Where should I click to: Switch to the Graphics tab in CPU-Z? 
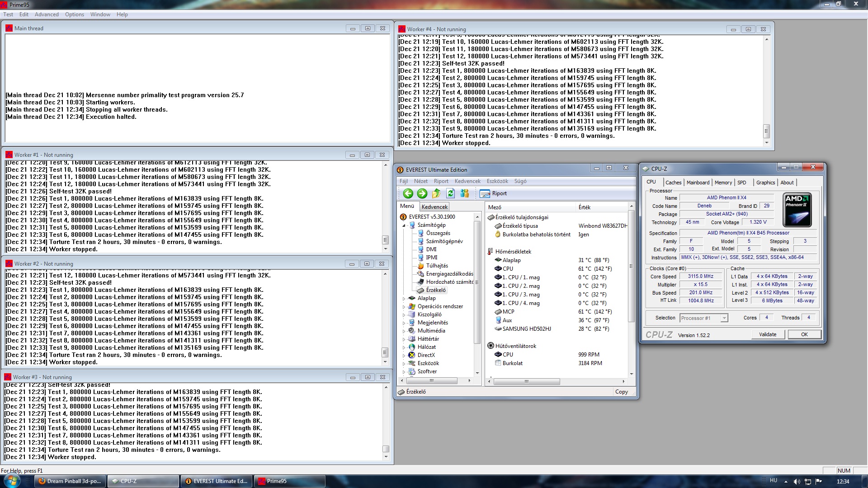765,183
